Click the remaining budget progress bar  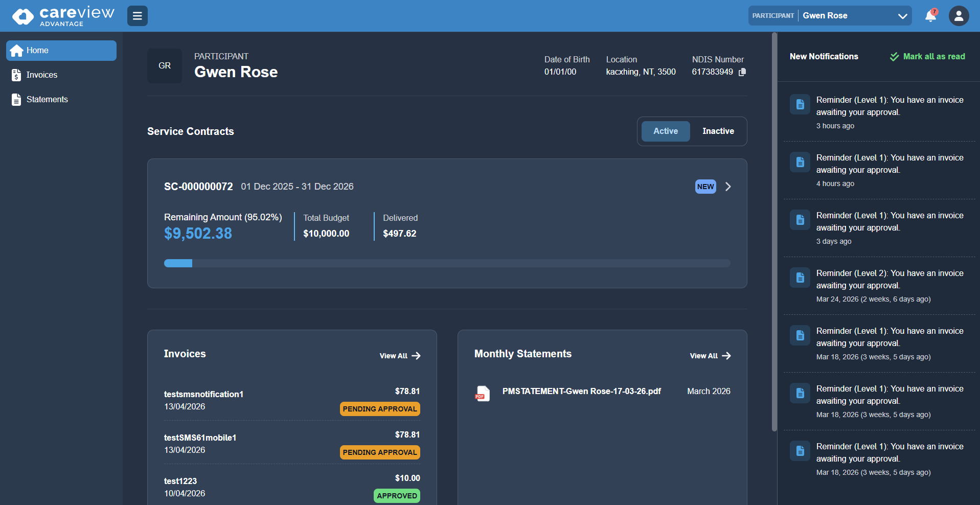(447, 263)
